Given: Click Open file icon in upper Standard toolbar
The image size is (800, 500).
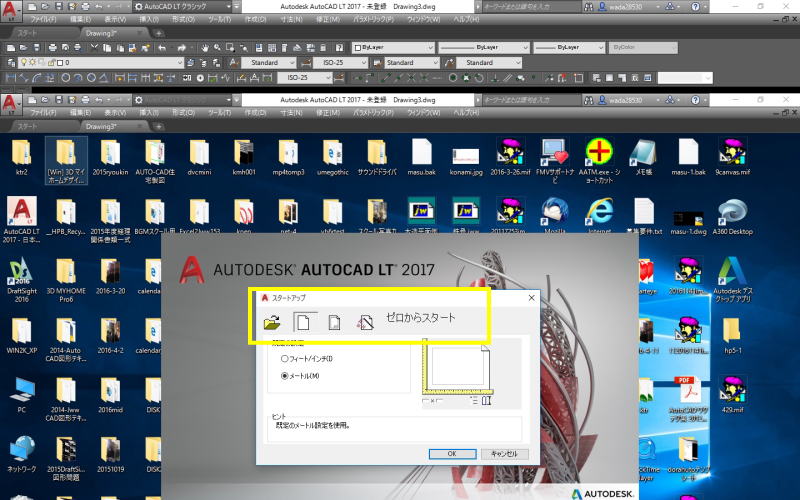Looking at the screenshot, I should [x=23, y=47].
